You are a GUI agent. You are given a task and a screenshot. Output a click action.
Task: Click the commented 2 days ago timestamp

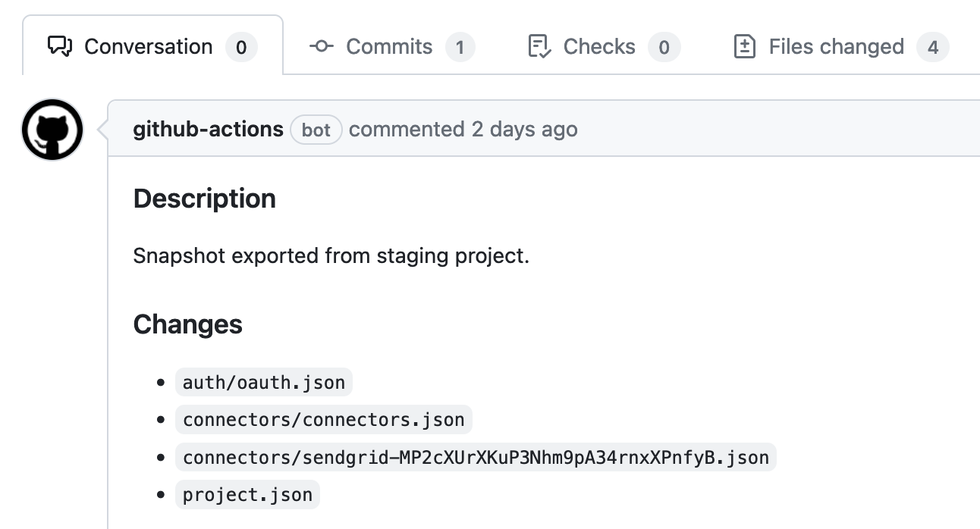click(x=463, y=130)
